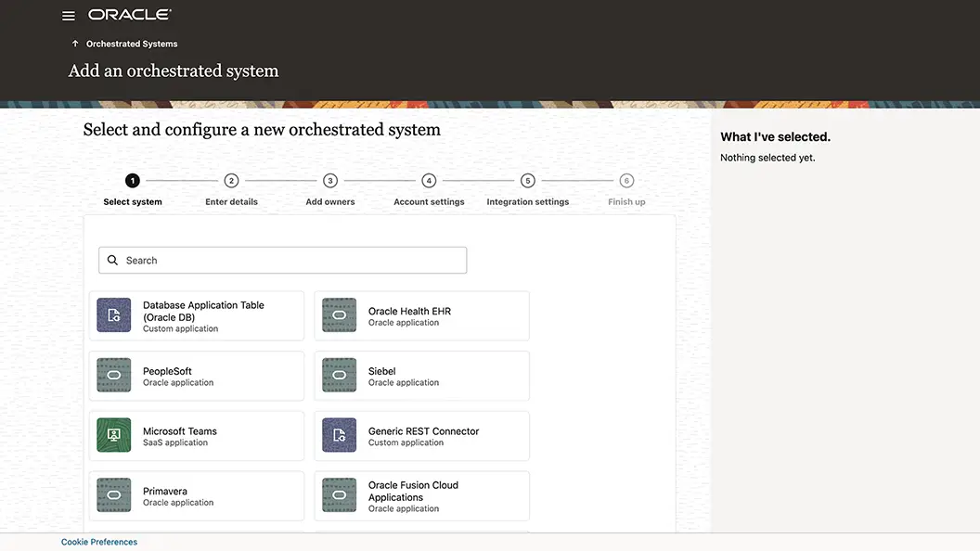
Task: Click the Account settings step label
Action: coord(429,202)
